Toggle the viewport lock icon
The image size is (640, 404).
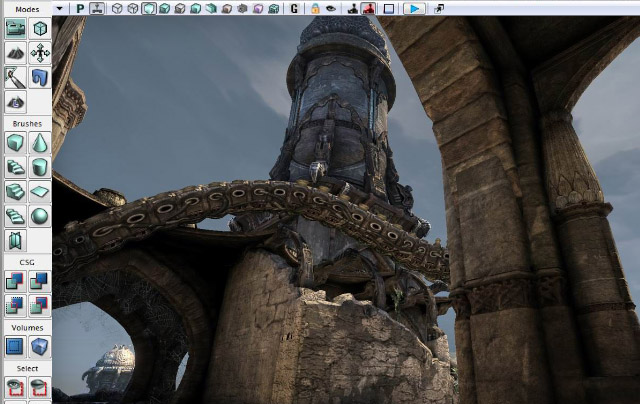(315, 8)
